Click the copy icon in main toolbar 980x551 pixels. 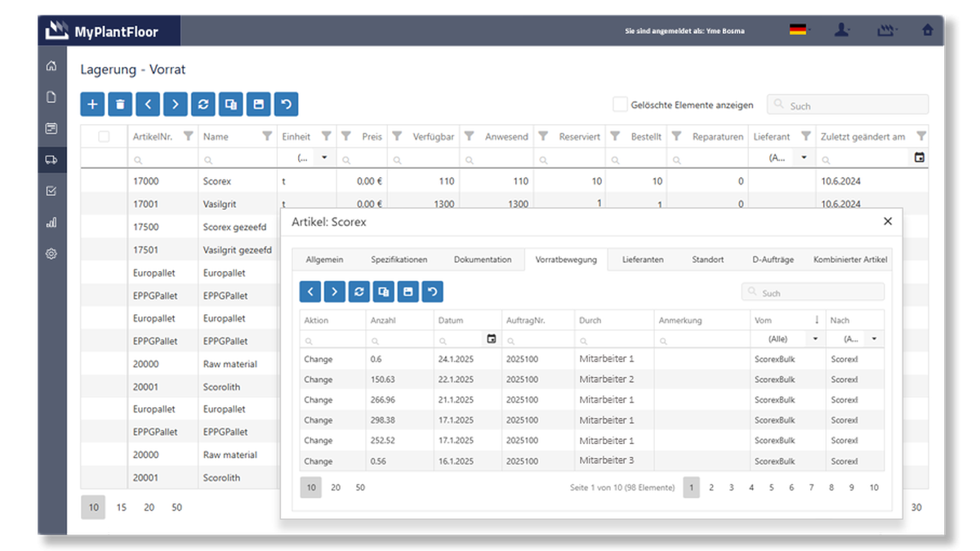tap(231, 104)
